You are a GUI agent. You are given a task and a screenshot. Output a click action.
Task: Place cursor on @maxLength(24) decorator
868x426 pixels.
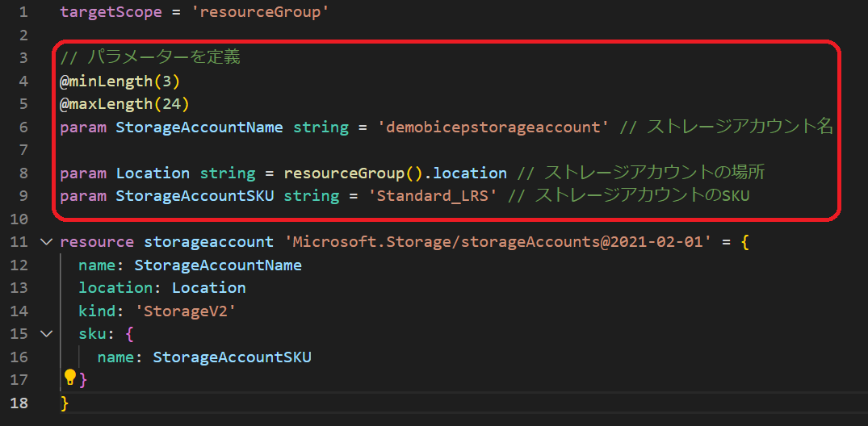125,104
